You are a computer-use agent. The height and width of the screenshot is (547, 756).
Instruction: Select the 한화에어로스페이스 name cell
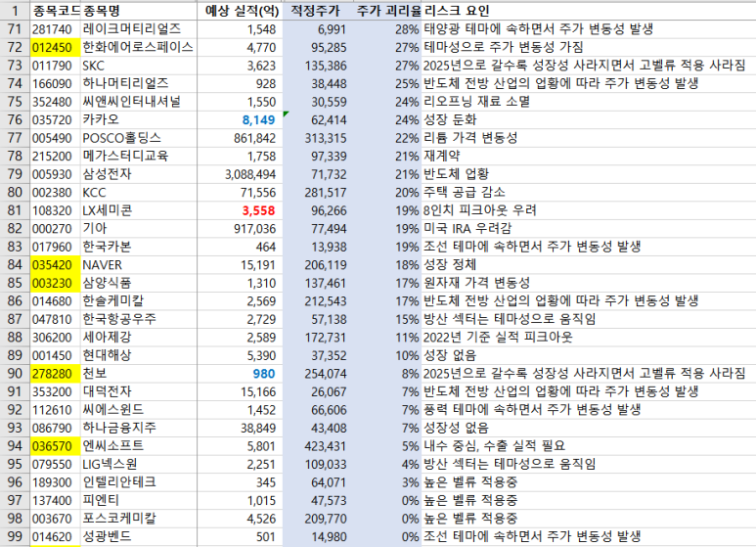[139, 47]
